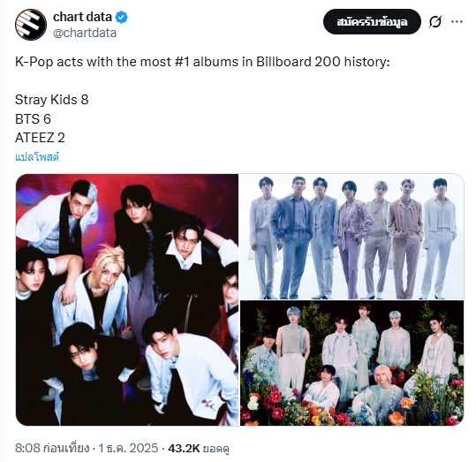The image size is (476, 462).
Task: Click the chart data profile avatar
Action: (x=31, y=25)
